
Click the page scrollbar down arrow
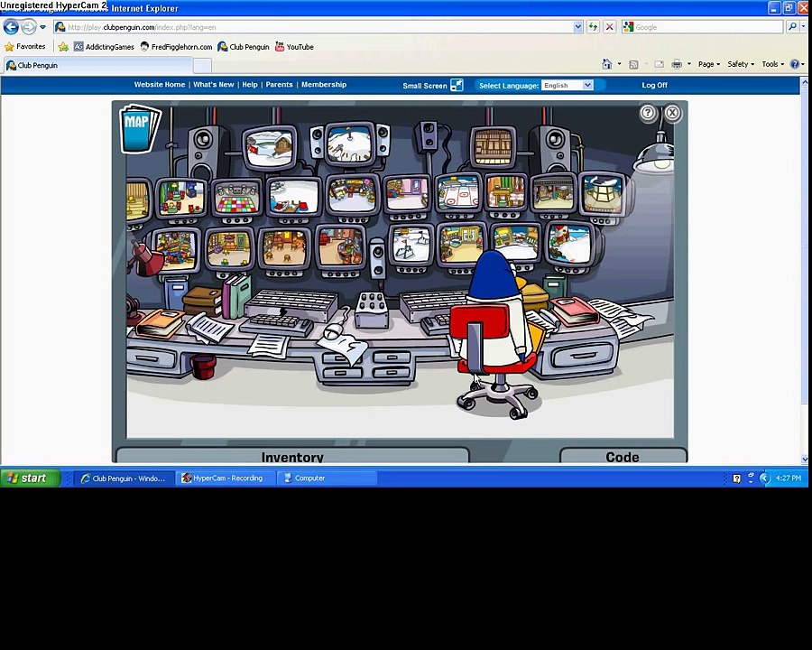(805, 459)
